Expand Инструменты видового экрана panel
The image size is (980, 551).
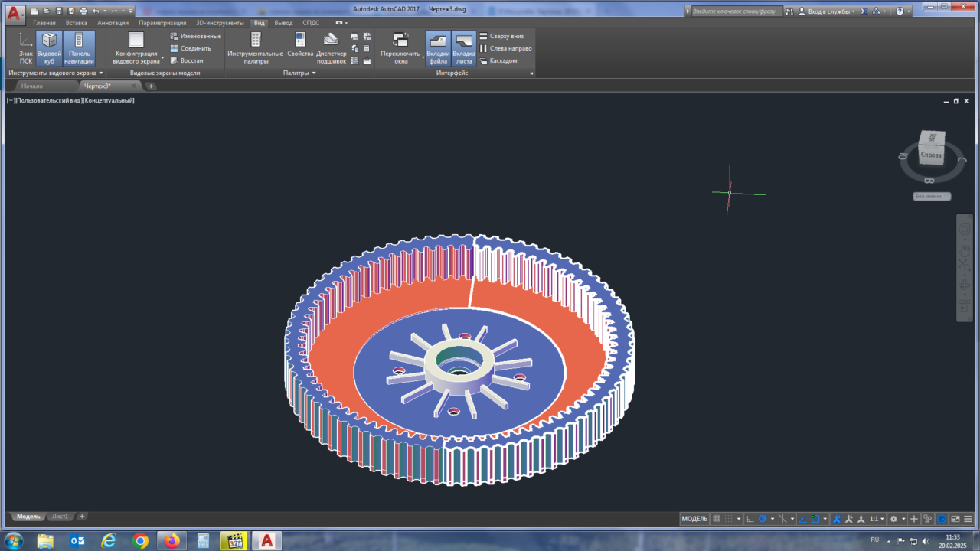tap(55, 73)
